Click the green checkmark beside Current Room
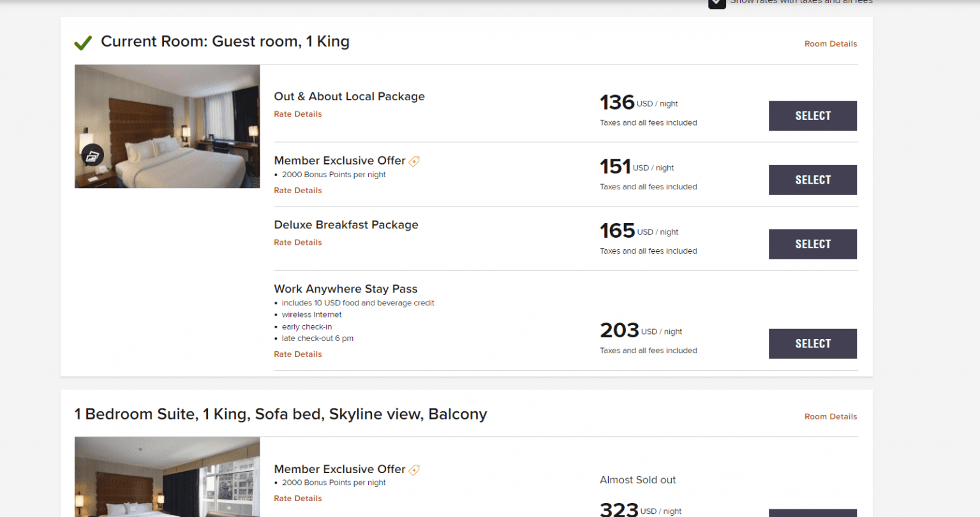This screenshot has height=517, width=980. (83, 42)
